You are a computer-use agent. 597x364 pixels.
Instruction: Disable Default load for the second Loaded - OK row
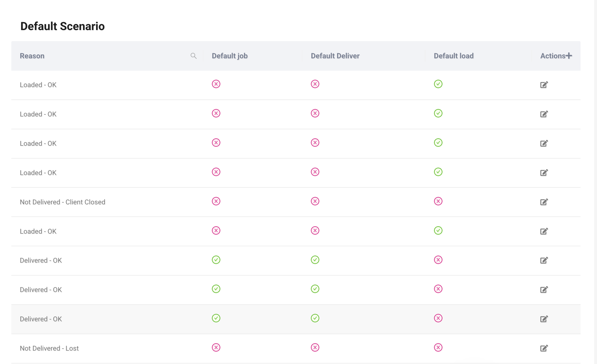coord(438,113)
